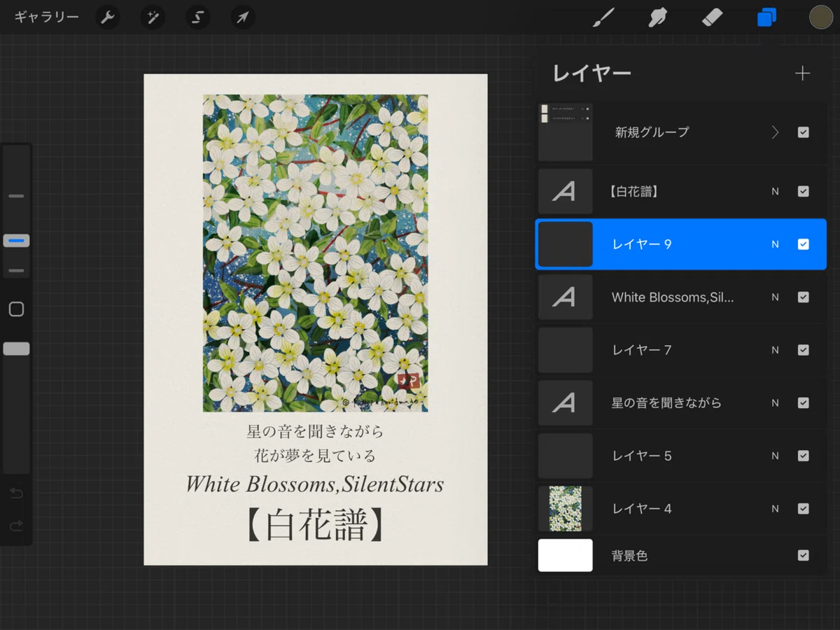The image size is (840, 630).
Task: Tap White Blossoms,SilentStars text on canvas
Action: 315,484
